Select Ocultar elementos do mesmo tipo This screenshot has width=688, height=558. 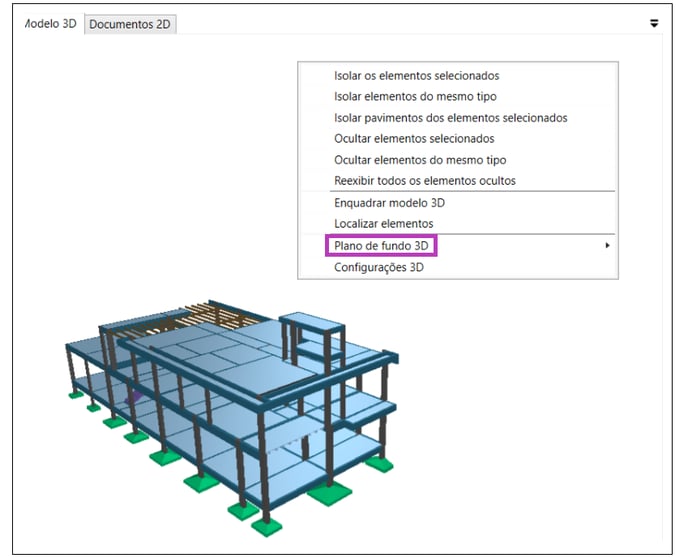420,160
